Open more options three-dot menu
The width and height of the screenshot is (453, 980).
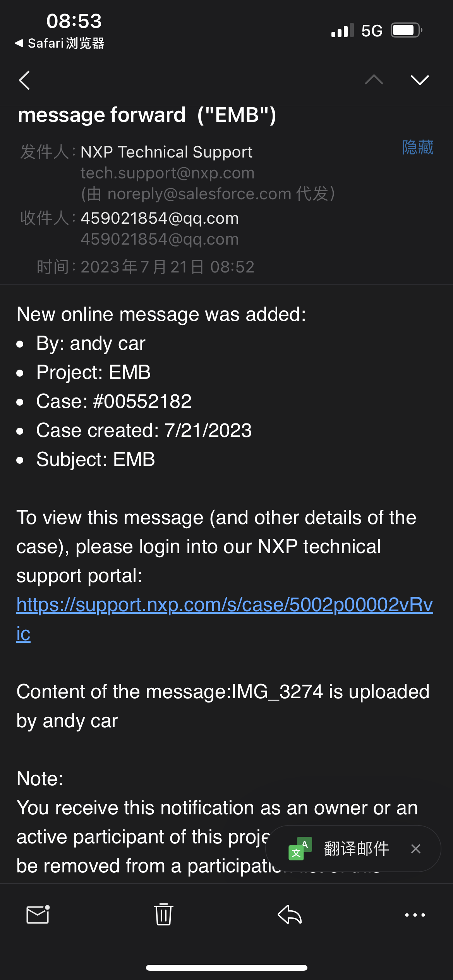pos(415,915)
